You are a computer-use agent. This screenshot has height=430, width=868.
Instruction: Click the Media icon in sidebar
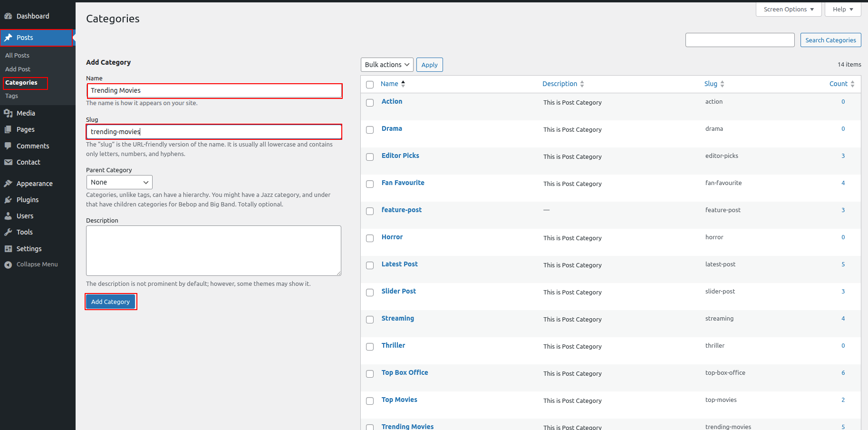(x=8, y=113)
